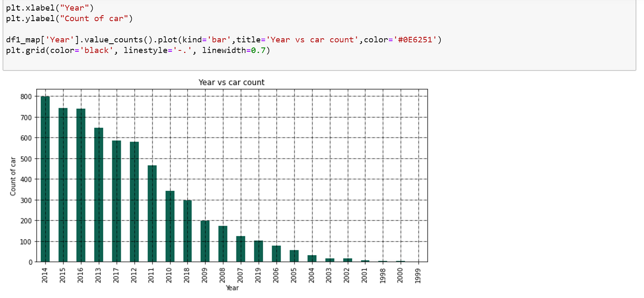Click the chart title 'Year vs car count'
Image resolution: width=644 pixels, height=298 pixels.
coord(231,82)
